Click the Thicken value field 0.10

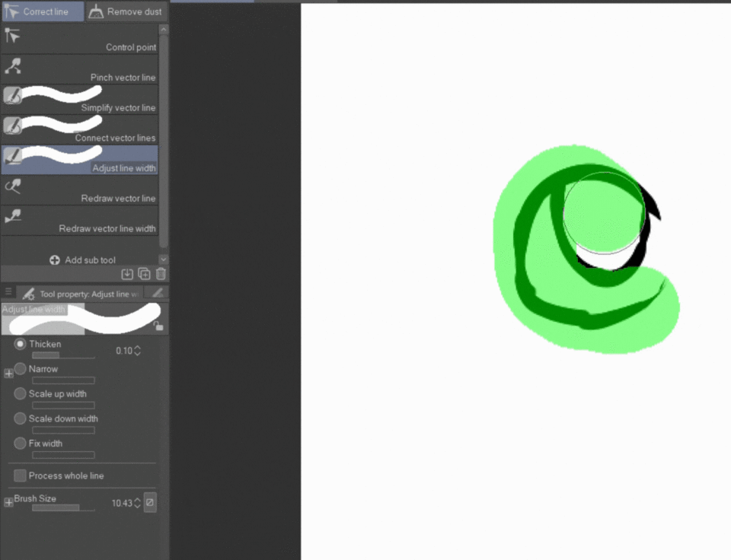pyautogui.click(x=124, y=351)
